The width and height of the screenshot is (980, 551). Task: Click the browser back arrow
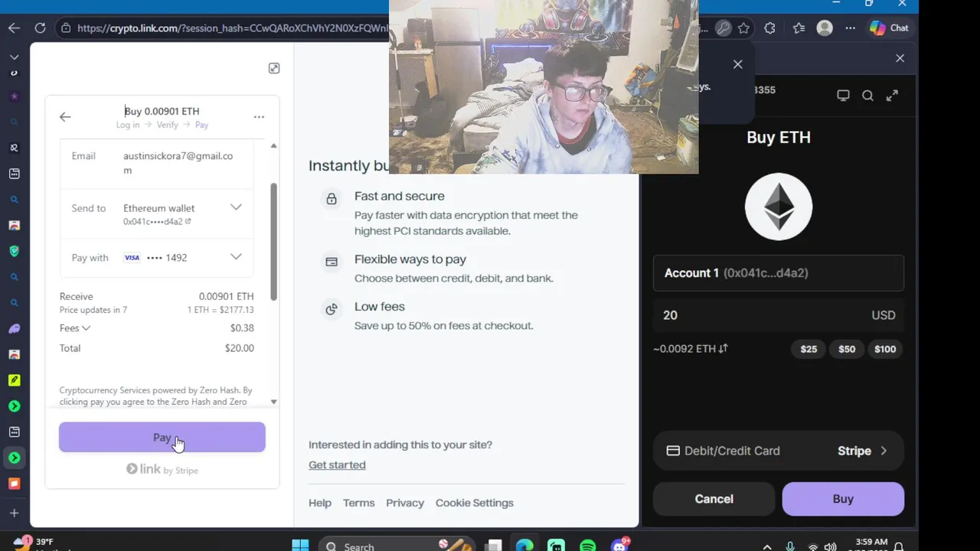[15, 28]
